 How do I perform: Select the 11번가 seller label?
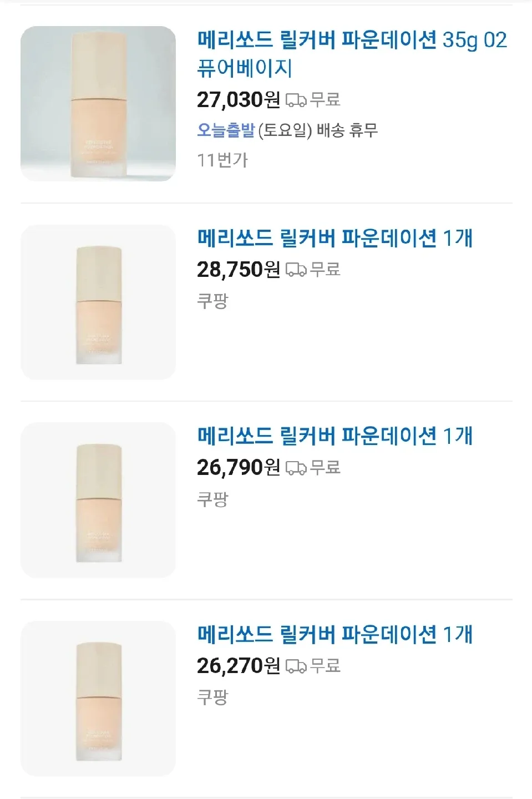tap(222, 160)
